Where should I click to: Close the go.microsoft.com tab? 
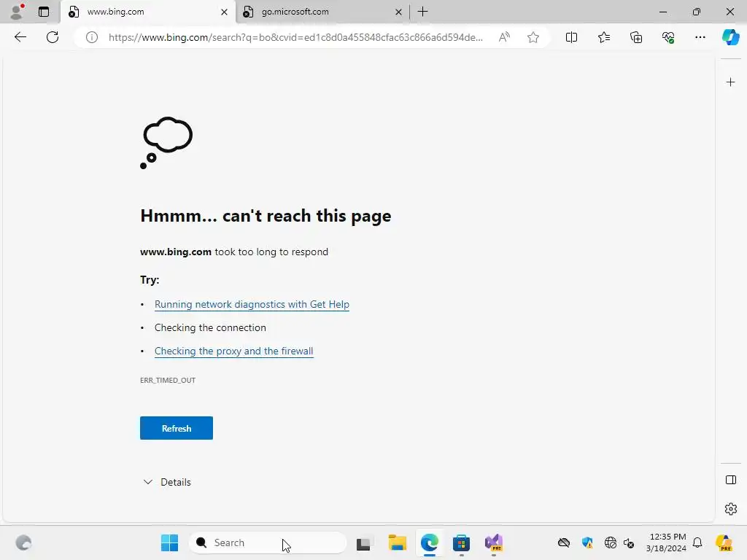398,12
